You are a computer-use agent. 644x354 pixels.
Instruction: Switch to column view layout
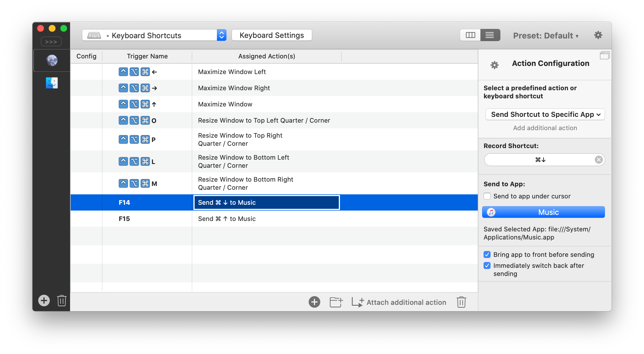(470, 35)
